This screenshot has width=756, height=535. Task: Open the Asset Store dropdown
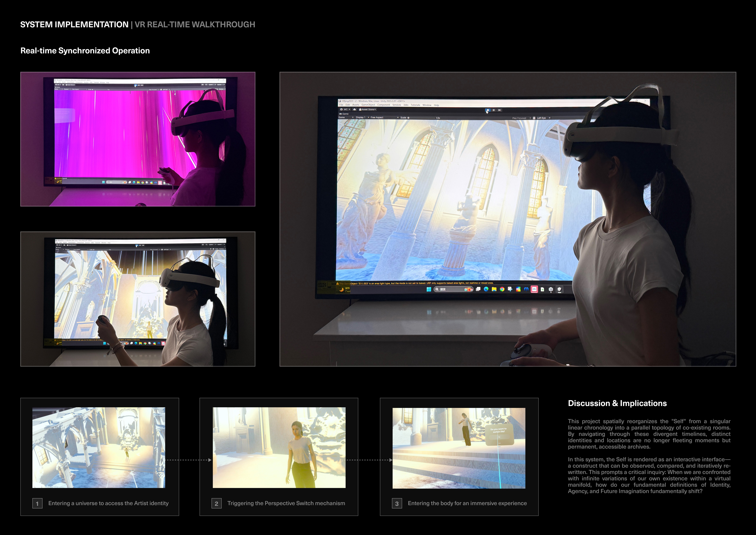[x=367, y=109]
